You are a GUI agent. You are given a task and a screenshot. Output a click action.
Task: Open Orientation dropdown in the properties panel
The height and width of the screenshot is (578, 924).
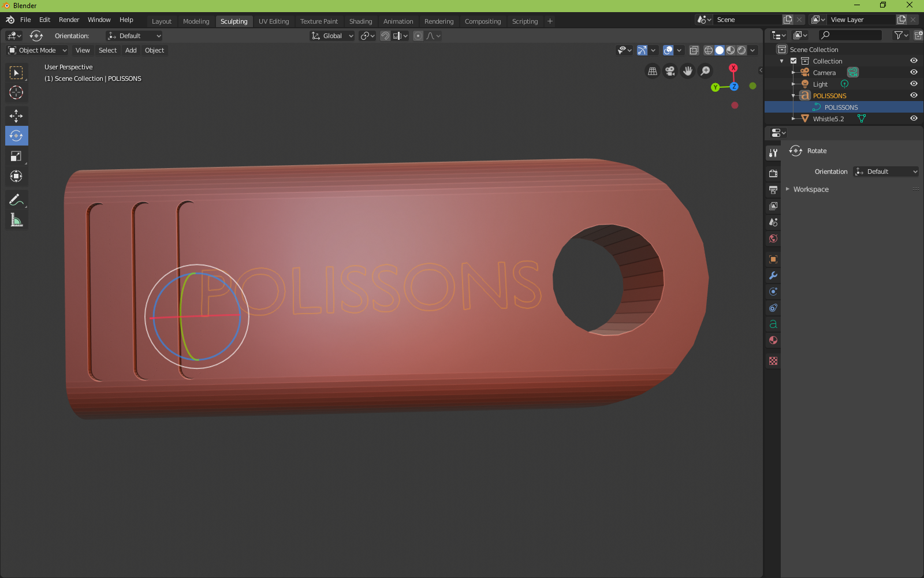pos(886,171)
